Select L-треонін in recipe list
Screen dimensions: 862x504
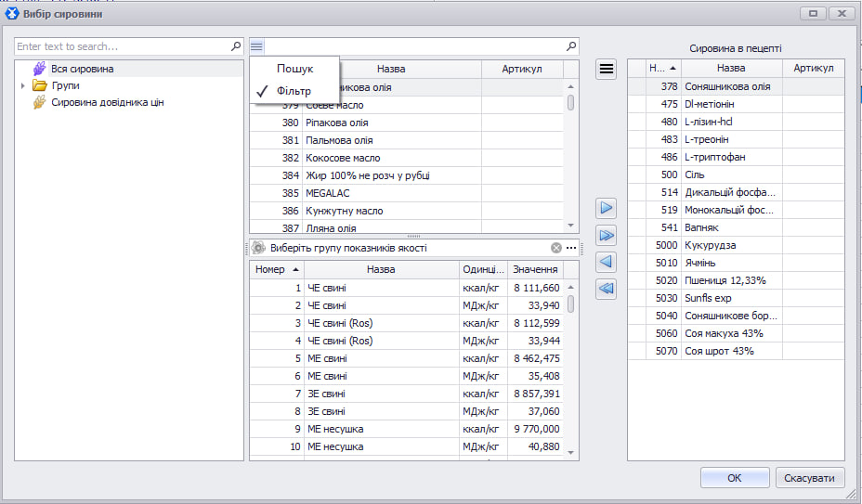[736, 139]
